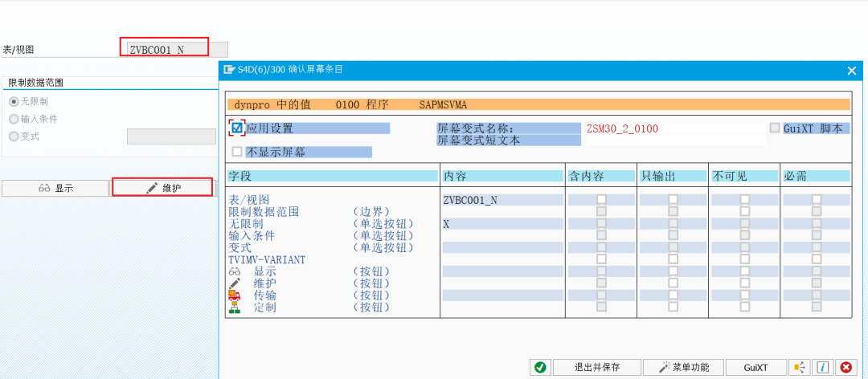Toggle the 应用设置 checkbox
This screenshot has width=868, height=379.
click(x=237, y=128)
